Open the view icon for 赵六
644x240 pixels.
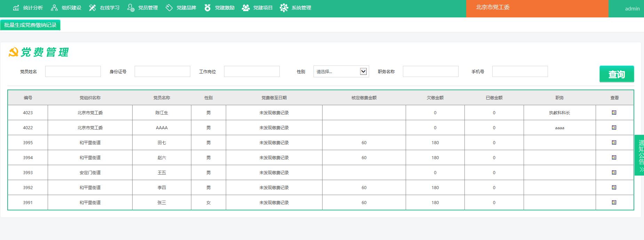pos(614,157)
